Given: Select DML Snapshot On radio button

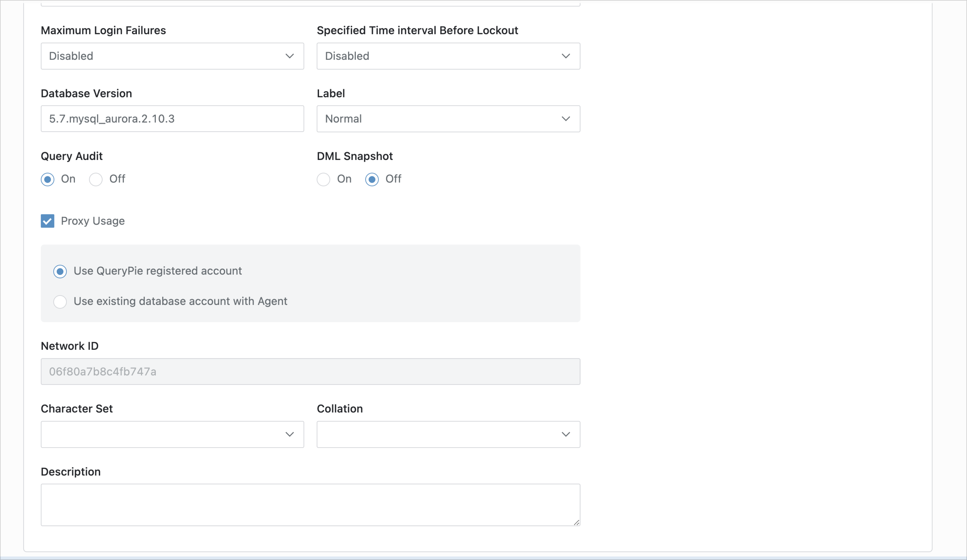Looking at the screenshot, I should [324, 179].
